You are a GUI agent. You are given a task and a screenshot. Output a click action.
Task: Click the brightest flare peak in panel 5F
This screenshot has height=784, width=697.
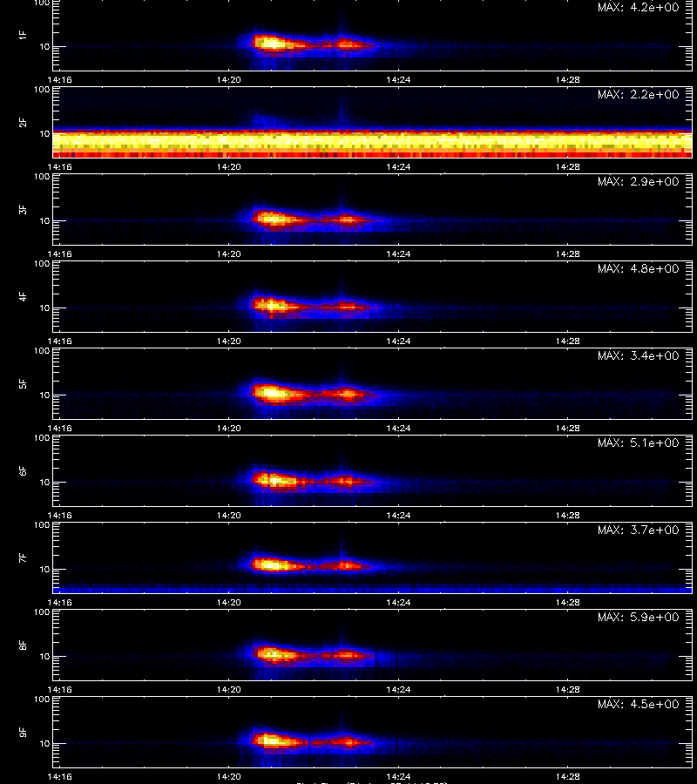pyautogui.click(x=271, y=393)
